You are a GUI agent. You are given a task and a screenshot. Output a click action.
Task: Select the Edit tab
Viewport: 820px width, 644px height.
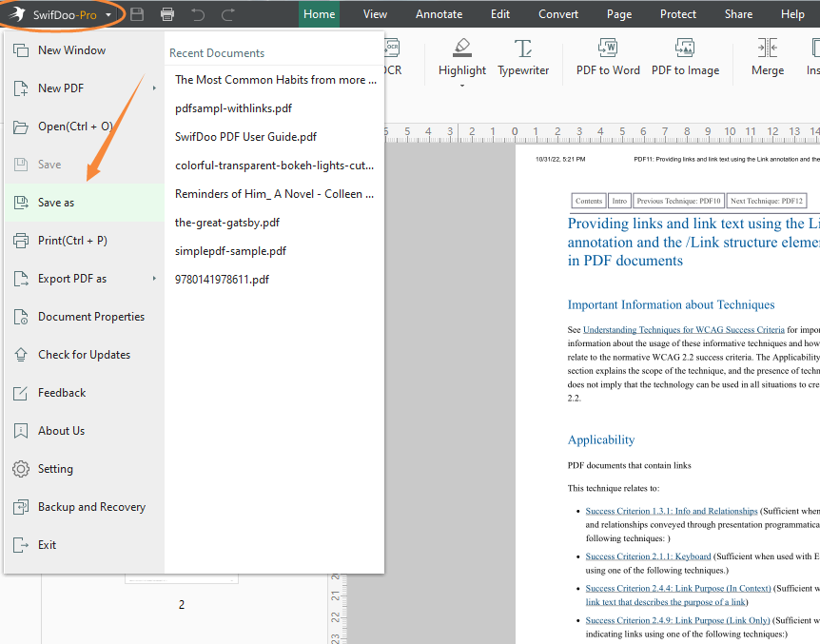[x=500, y=14]
